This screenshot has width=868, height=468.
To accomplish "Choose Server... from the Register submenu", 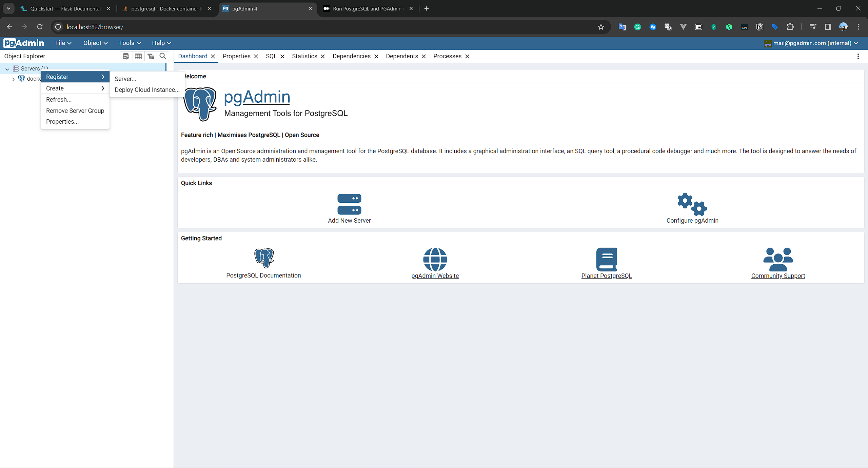I will [x=125, y=79].
